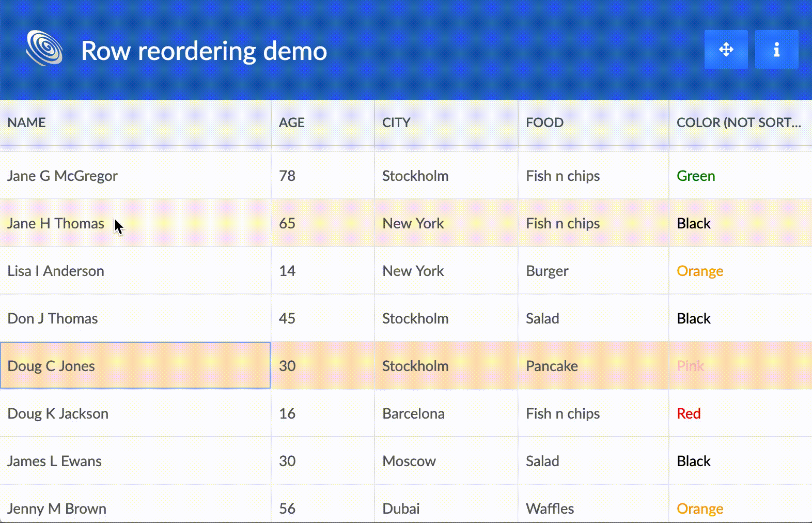Viewport: 812px width, 523px height.
Task: Select the Barcelona city cell
Action: tap(413, 413)
